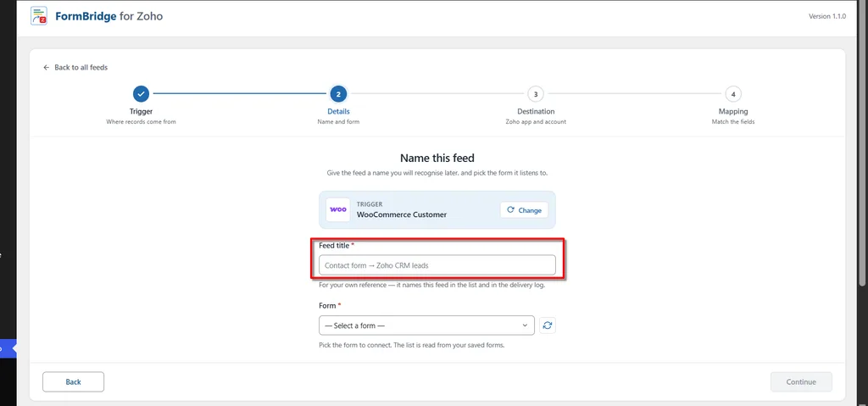This screenshot has width=868, height=406.
Task: Click the WooCommerce Customer text
Action: 401,214
